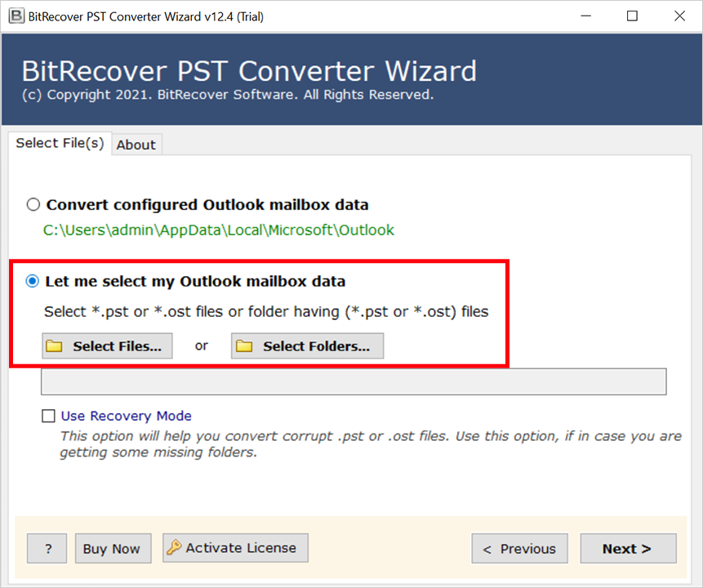Viewport: 703px width, 588px height.
Task: Minimize the PST Converter Wizard window
Action: [x=585, y=16]
